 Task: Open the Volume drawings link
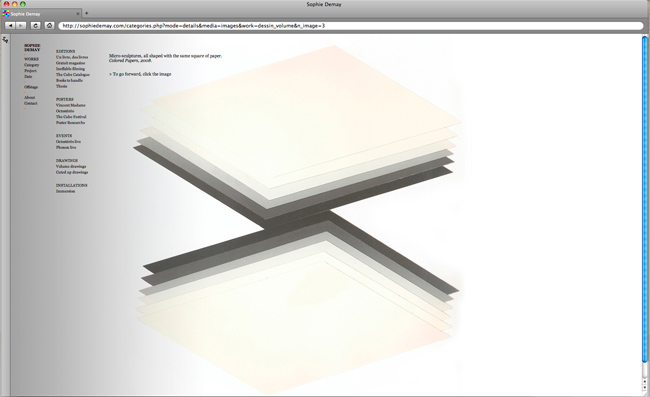point(71,166)
